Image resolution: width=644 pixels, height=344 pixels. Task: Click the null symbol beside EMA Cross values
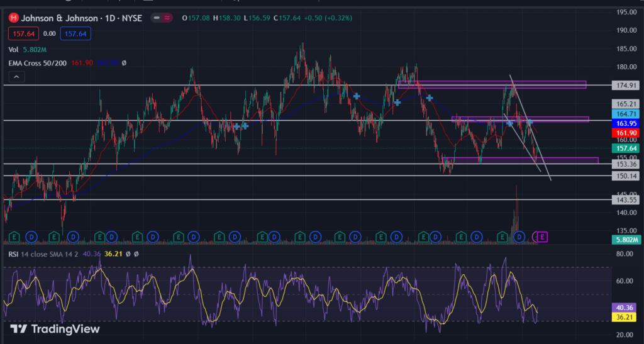124,64
